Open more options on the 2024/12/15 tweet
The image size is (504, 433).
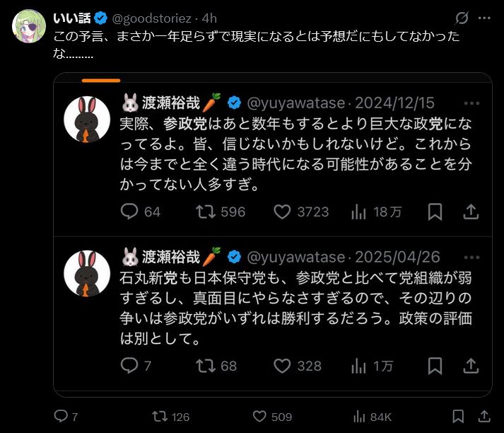pyautogui.click(x=471, y=103)
